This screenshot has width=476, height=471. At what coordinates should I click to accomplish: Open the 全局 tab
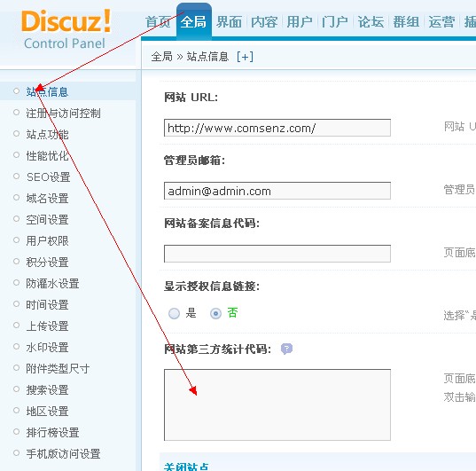click(x=193, y=22)
